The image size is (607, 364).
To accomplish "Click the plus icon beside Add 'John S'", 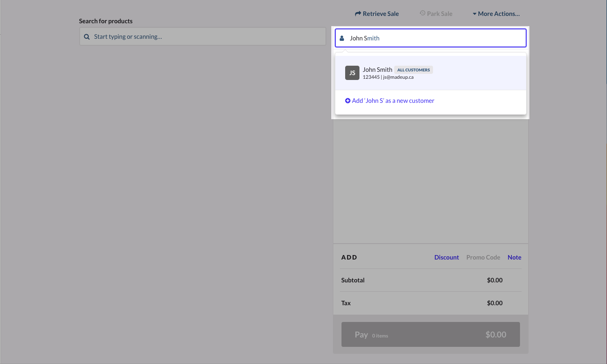I will click(x=348, y=101).
